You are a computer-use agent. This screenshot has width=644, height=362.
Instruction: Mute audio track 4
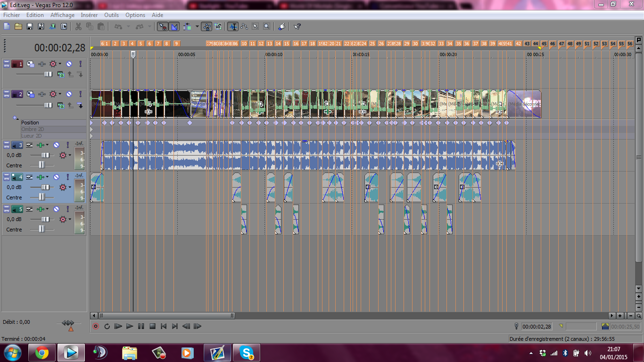[56, 177]
